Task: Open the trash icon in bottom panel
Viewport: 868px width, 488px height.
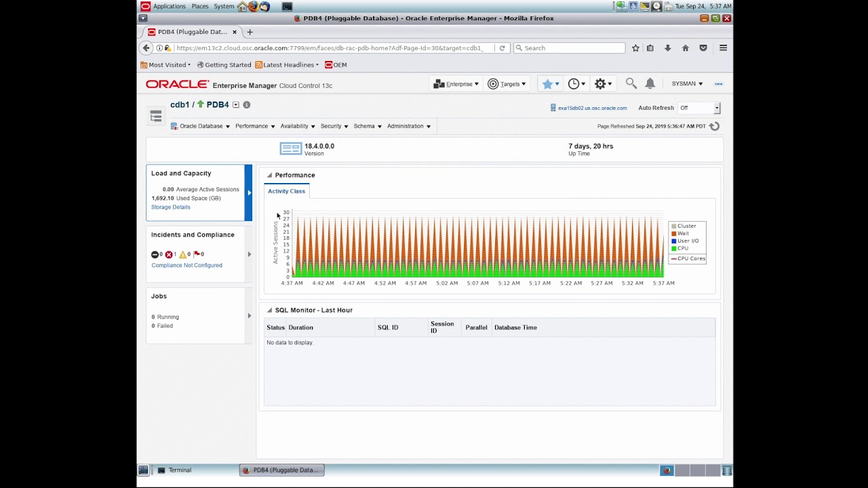Action: [726, 470]
